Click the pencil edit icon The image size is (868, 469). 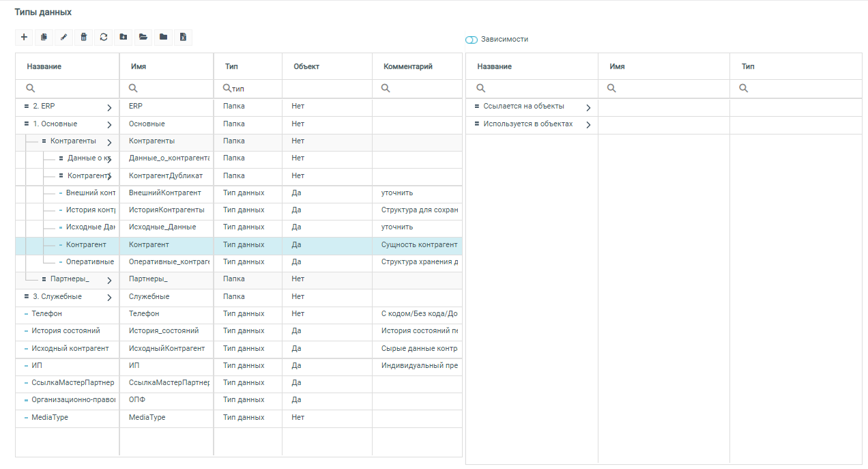point(63,38)
